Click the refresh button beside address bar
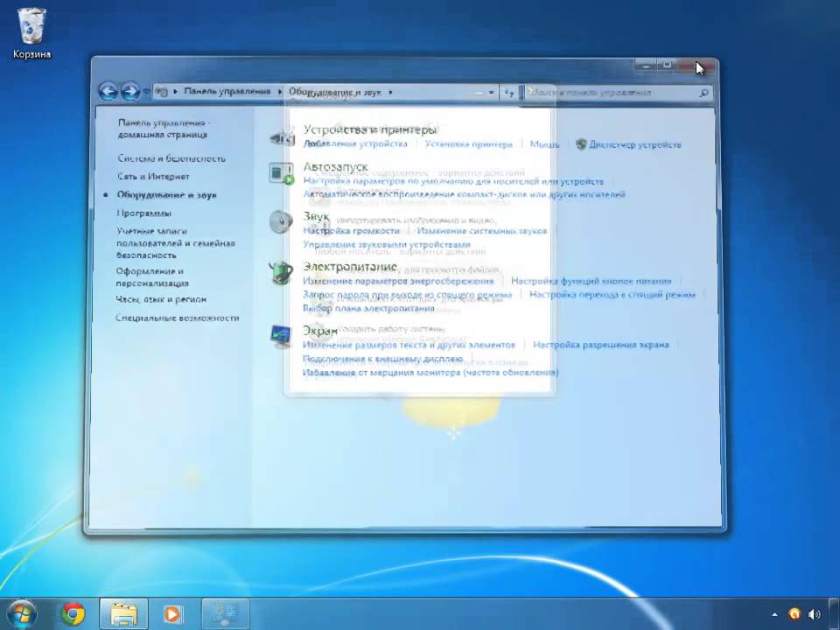This screenshot has width=840, height=630. (x=509, y=93)
